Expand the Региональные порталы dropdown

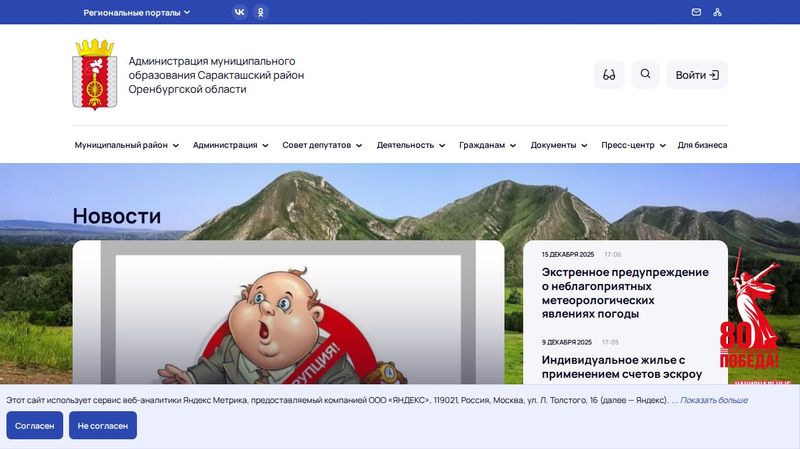137,13
